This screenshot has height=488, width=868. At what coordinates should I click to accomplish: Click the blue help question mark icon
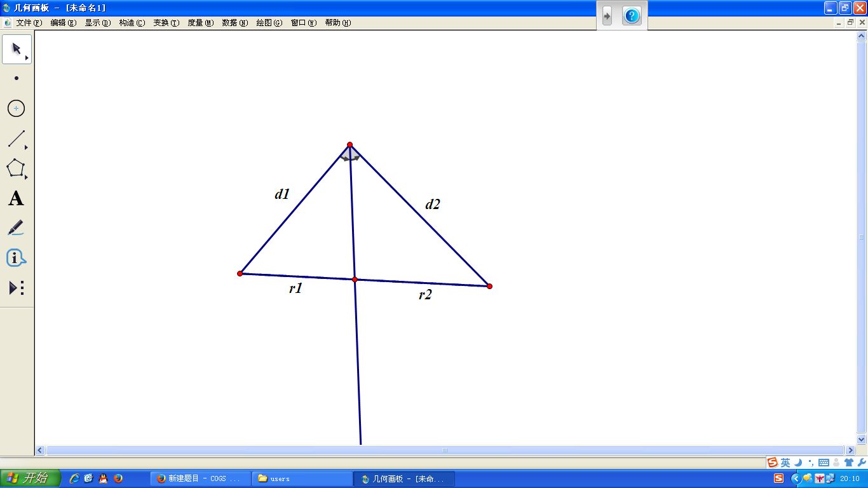pyautogui.click(x=632, y=16)
